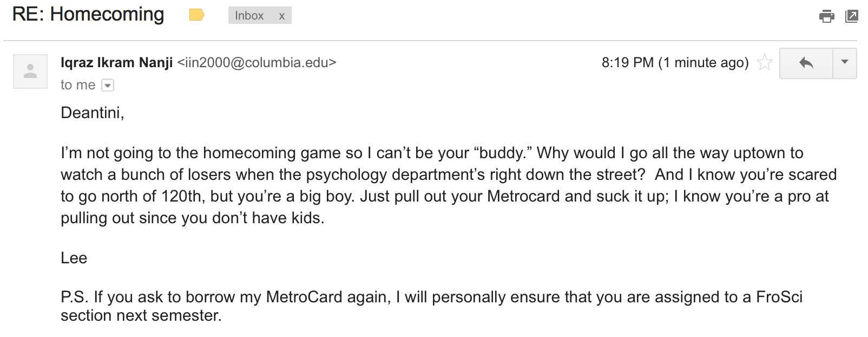Click the yellow importance marker beside subject
The height and width of the screenshot is (337, 868).
[196, 15]
